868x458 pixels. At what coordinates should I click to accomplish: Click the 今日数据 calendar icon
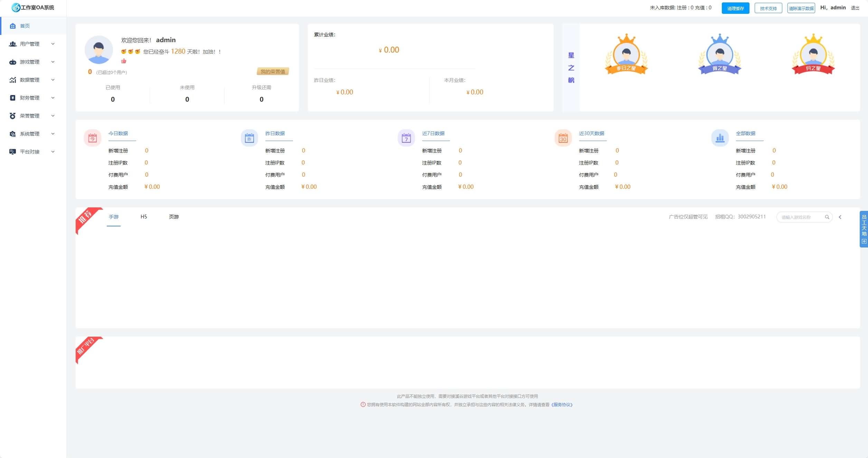point(93,138)
